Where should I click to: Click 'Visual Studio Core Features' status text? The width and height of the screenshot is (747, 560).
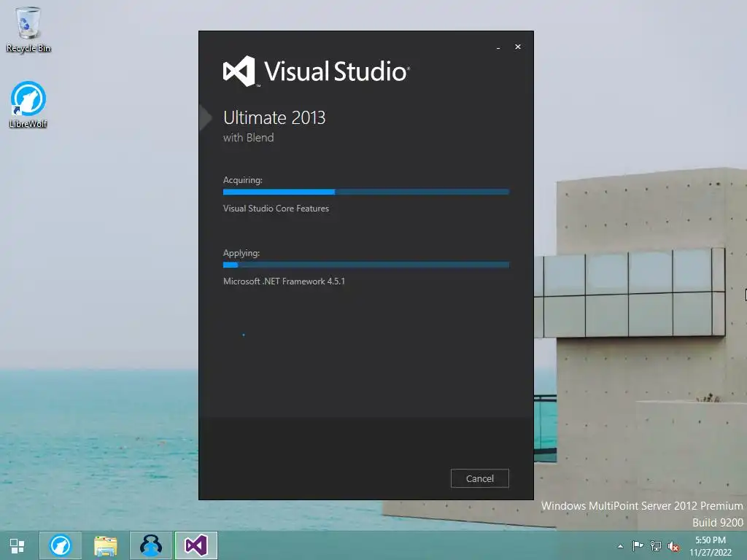pyautogui.click(x=276, y=209)
